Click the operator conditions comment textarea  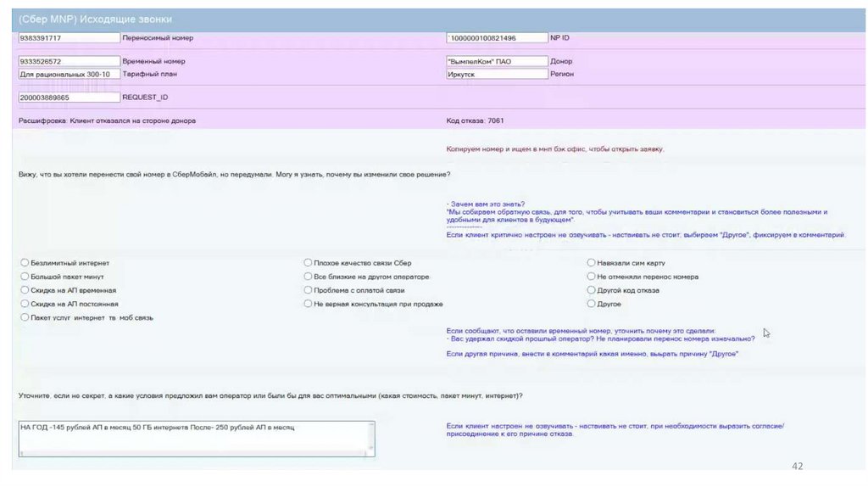tap(197, 439)
